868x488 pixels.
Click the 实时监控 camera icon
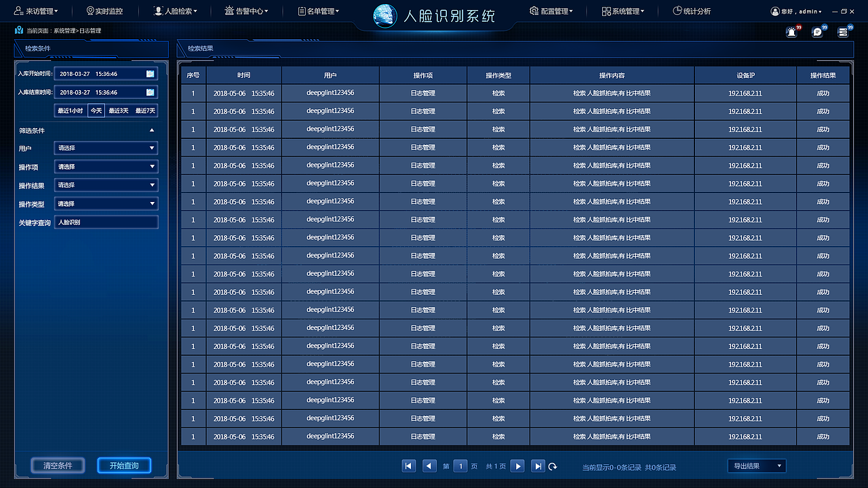pyautogui.click(x=90, y=11)
